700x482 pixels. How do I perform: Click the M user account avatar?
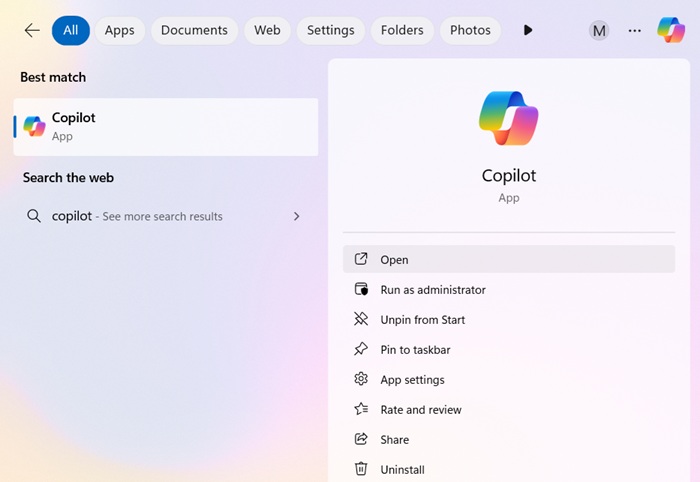[x=599, y=30]
